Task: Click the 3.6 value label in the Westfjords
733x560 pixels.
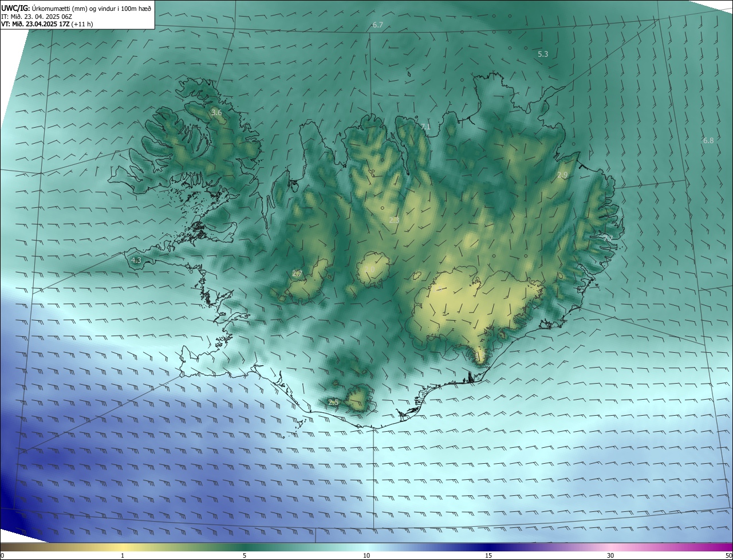Action: click(216, 113)
